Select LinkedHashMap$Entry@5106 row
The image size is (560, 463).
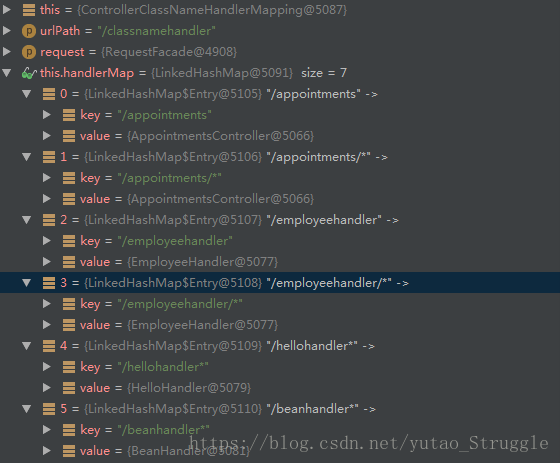pyautogui.click(x=280, y=157)
